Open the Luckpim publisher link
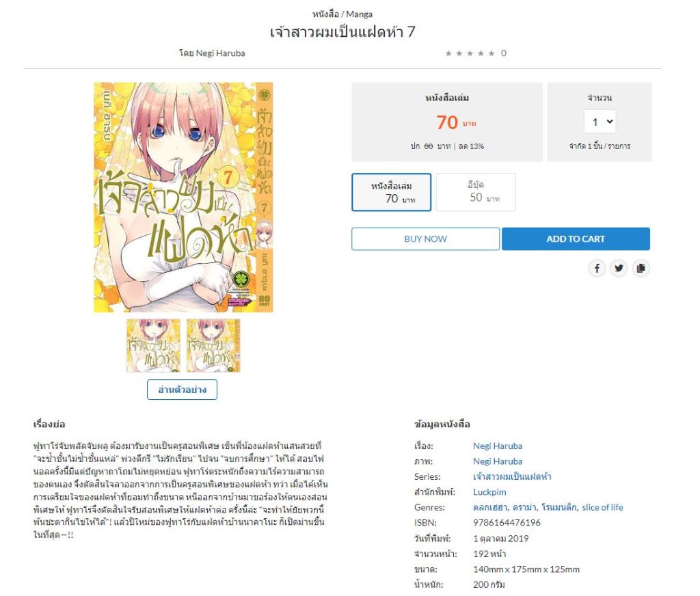This screenshot has width=700, height=596. click(x=489, y=492)
